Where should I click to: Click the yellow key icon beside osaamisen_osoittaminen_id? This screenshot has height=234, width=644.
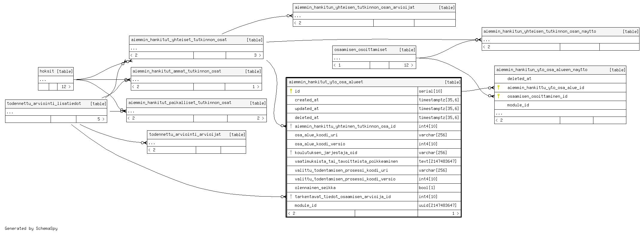pyautogui.click(x=498, y=96)
